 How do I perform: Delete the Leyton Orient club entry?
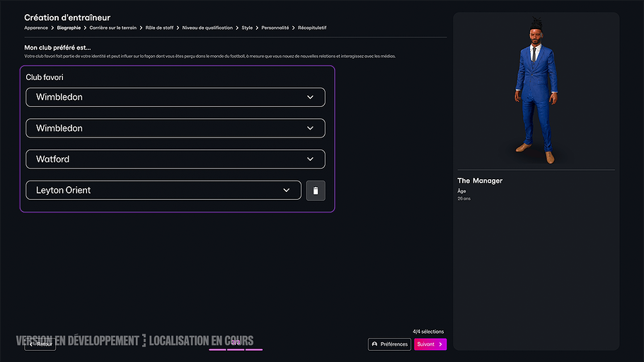[x=316, y=191]
